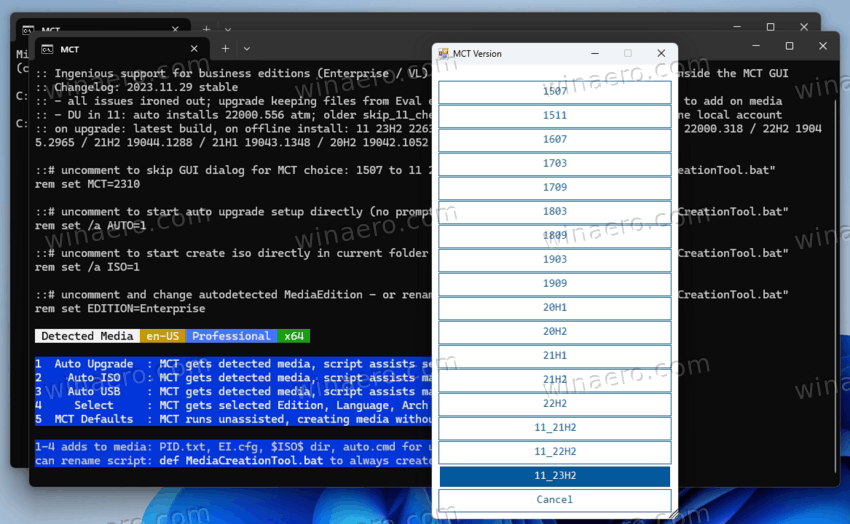Choose the 20H1 version button
Image resolution: width=850 pixels, height=524 pixels.
pos(555,308)
